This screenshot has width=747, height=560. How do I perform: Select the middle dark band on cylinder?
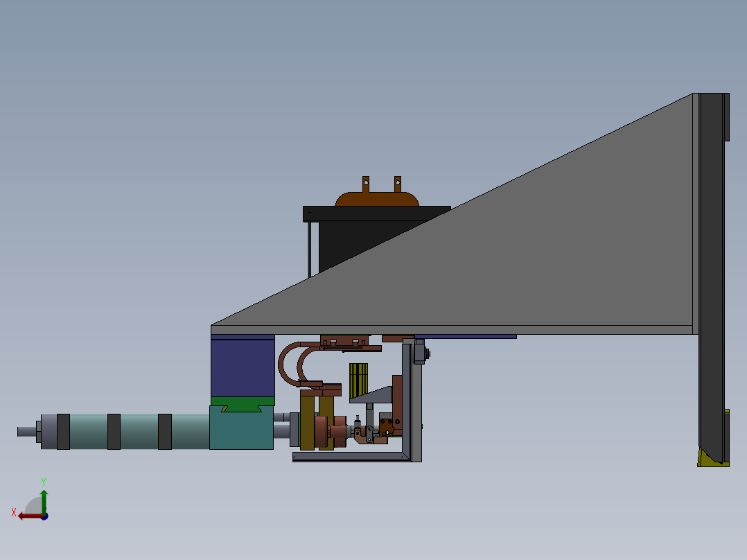(x=114, y=432)
